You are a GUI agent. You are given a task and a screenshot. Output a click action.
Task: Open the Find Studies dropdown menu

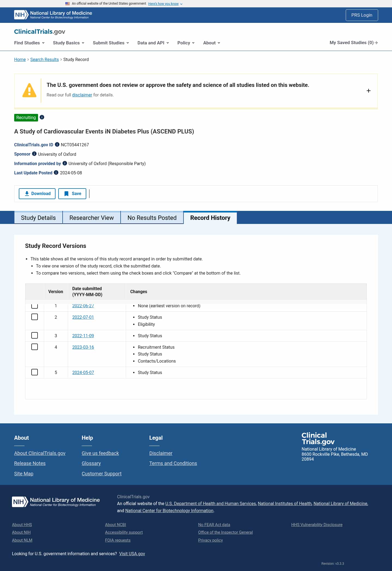click(29, 43)
